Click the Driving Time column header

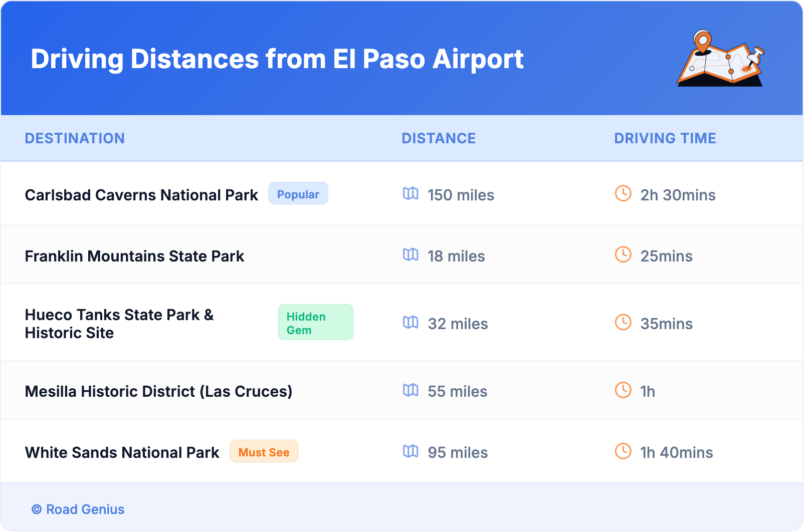pyautogui.click(x=665, y=138)
